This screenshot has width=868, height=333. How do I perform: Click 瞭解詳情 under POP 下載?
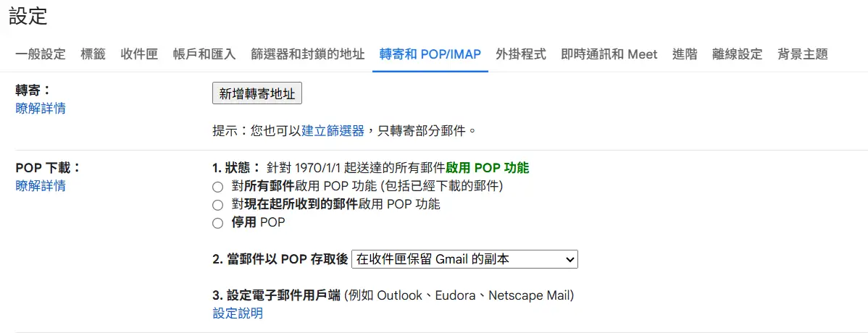41,185
